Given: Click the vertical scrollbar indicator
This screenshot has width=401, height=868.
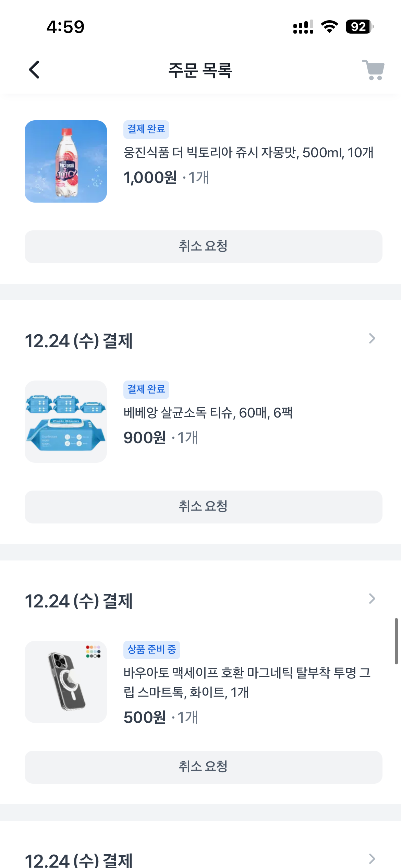Looking at the screenshot, I should click(x=396, y=641).
